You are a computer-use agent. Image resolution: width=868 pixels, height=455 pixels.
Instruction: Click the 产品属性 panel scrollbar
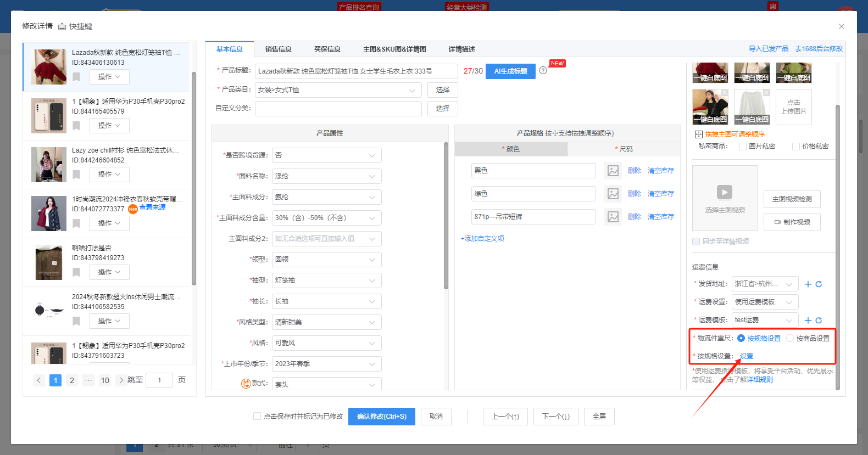tap(446, 216)
